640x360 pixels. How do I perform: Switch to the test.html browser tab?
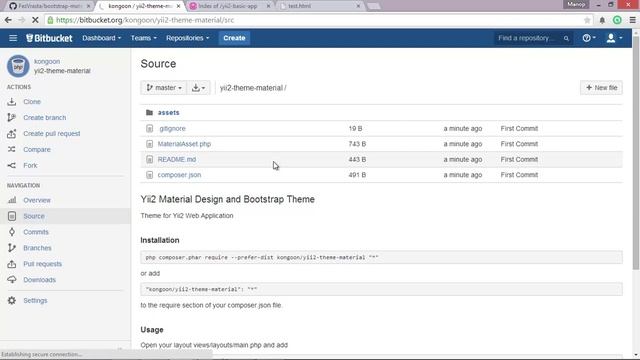pyautogui.click(x=320, y=6)
